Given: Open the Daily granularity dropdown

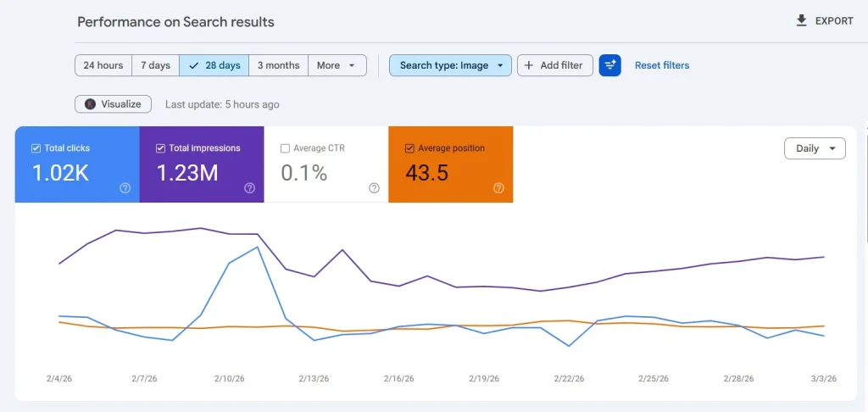Looking at the screenshot, I should (815, 148).
